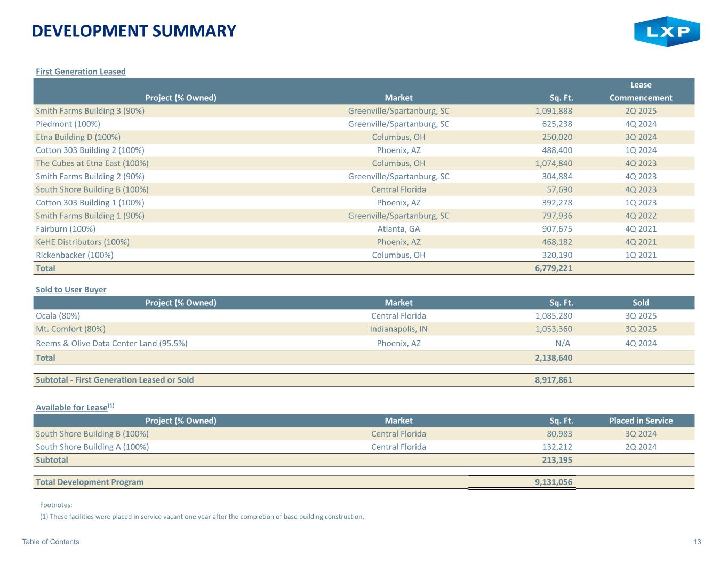
Task: Click the Rickenbacker square footage 320,190
Action: 557,255
